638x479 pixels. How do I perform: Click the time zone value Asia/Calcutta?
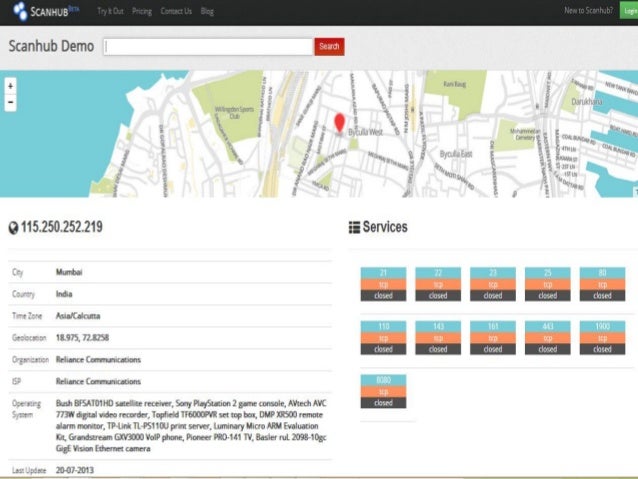pos(78,316)
